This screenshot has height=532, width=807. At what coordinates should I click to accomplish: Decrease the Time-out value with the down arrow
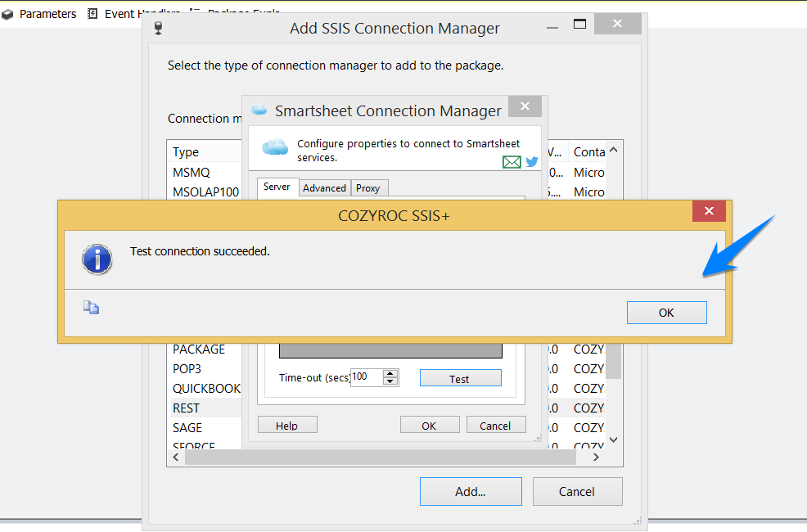pos(390,381)
